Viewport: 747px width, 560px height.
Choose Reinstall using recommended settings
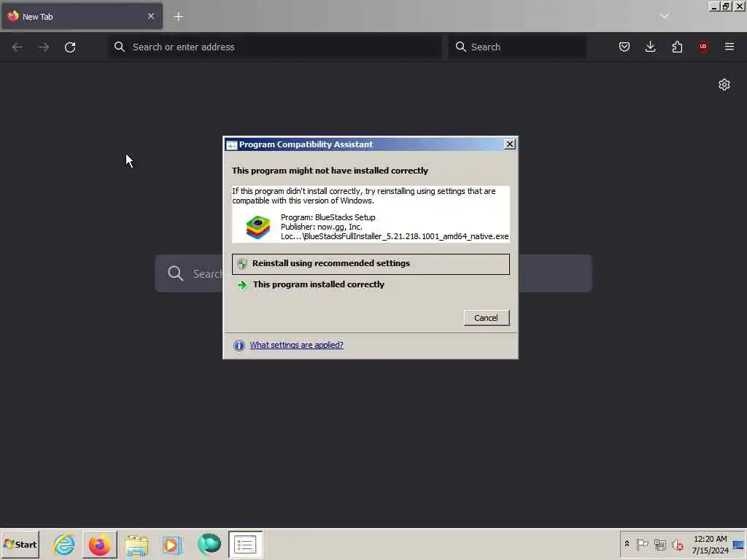click(371, 264)
